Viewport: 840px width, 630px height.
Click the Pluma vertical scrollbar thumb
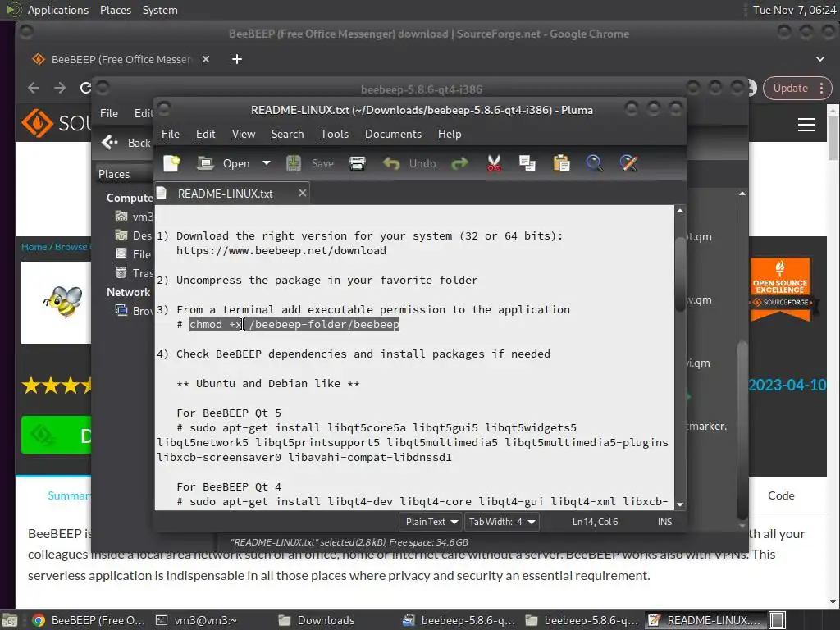click(680, 273)
